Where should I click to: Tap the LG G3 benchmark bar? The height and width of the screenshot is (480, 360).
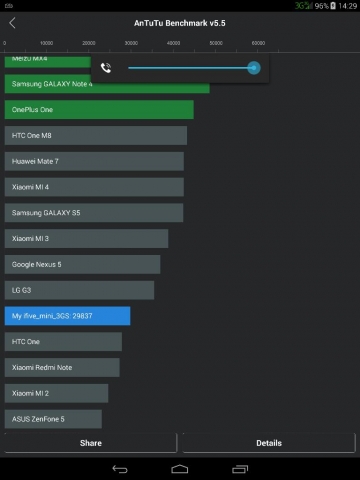[x=79, y=290]
